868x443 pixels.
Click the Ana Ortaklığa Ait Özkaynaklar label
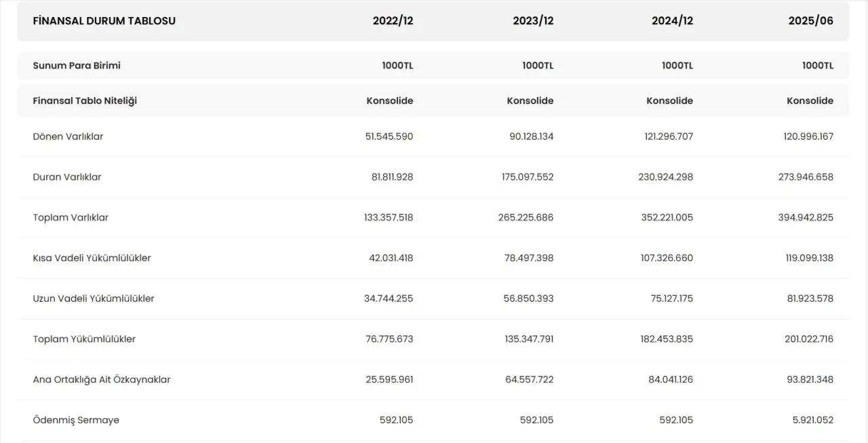coord(102,380)
